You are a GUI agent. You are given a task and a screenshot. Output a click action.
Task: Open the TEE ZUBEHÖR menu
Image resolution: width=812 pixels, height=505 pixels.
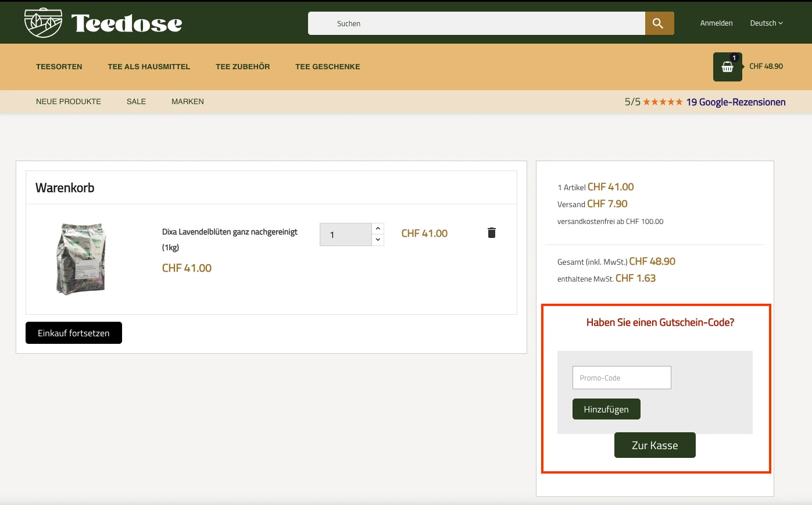tap(242, 66)
